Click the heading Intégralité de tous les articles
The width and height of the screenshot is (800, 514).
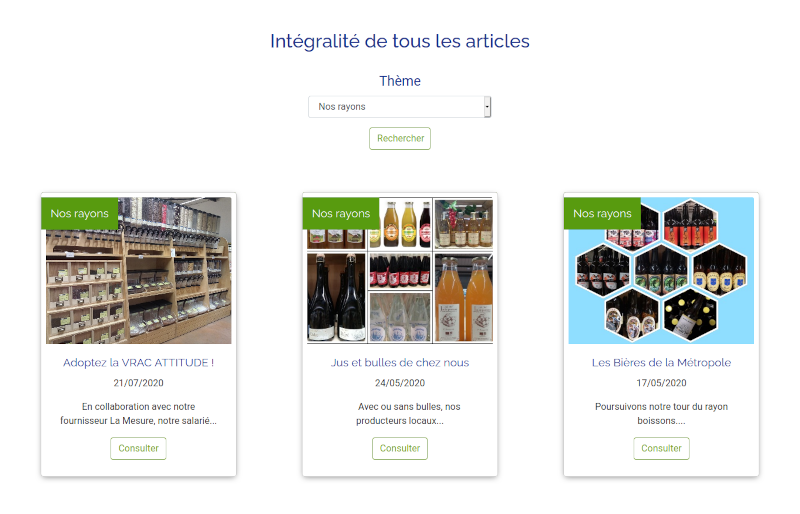click(x=400, y=41)
